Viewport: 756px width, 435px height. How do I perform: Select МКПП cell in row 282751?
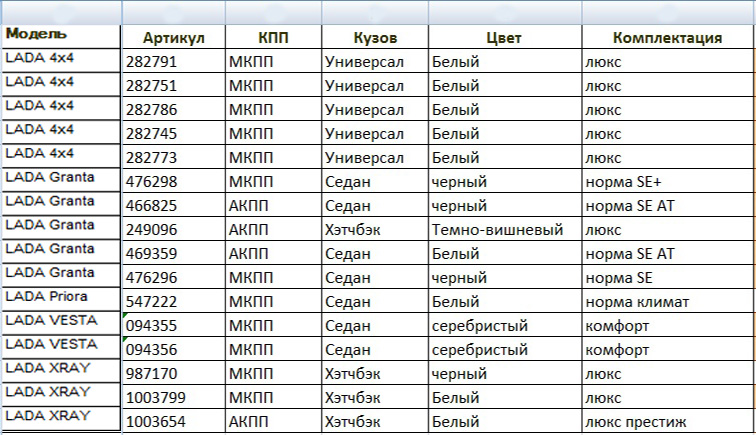click(x=273, y=85)
